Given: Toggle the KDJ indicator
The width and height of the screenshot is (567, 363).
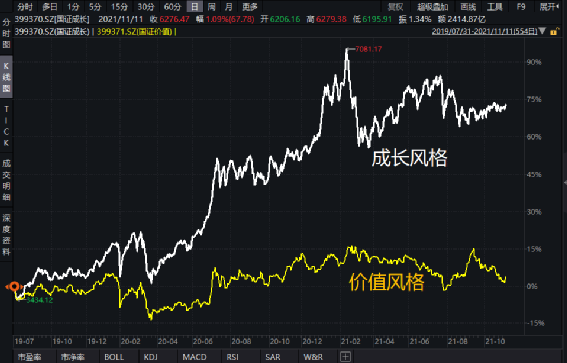Looking at the screenshot, I should pyautogui.click(x=150, y=357).
